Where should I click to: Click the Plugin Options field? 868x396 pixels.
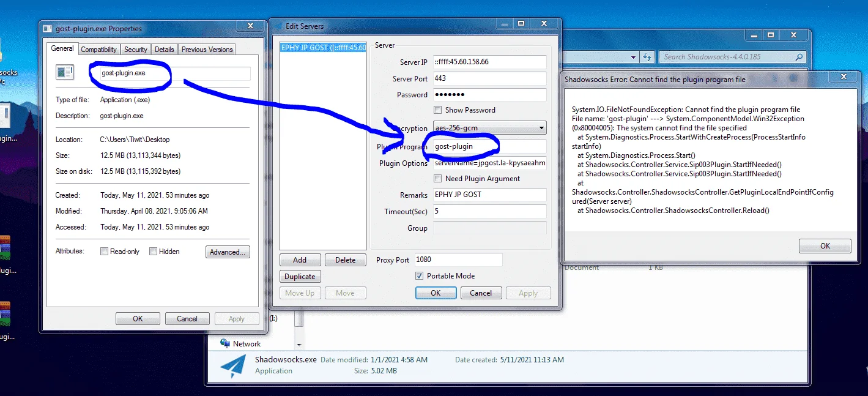pos(489,163)
